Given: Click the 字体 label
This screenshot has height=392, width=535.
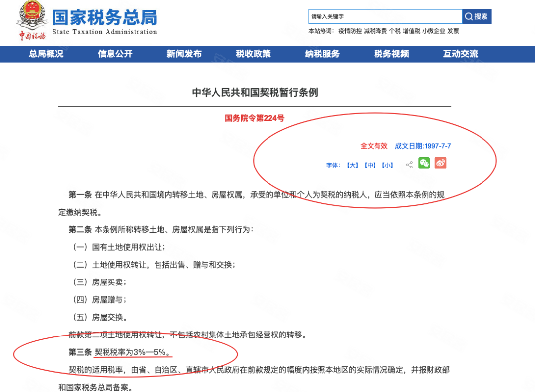Looking at the screenshot, I should point(333,165).
